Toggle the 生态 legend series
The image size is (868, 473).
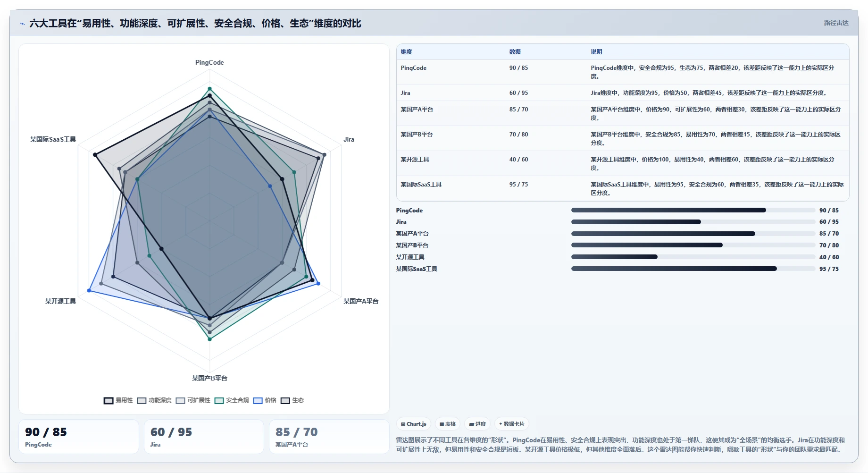tap(292, 400)
